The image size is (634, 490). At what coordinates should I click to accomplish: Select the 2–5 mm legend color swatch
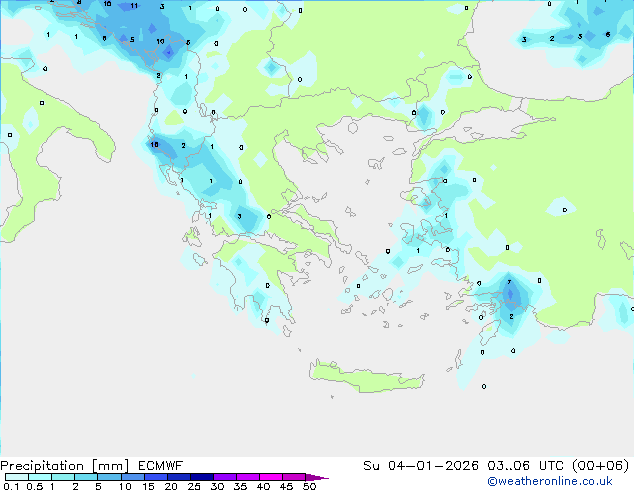[86, 477]
